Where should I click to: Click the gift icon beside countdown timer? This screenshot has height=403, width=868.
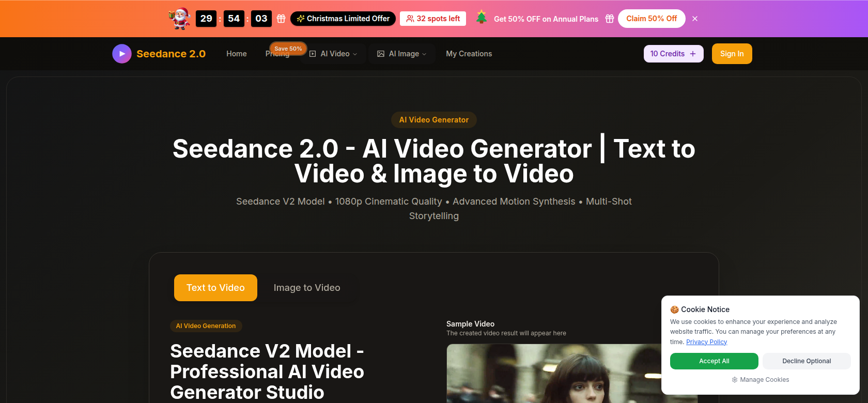281,19
